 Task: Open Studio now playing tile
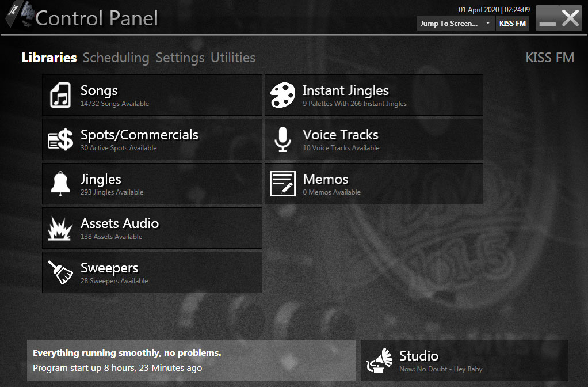[x=464, y=361]
